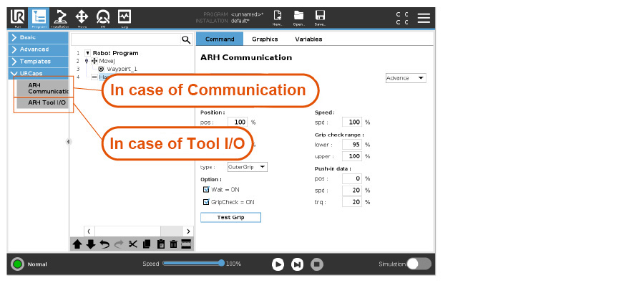644x283 pixels.
Task: Delete the selected node with trash icon
Action: point(173,244)
